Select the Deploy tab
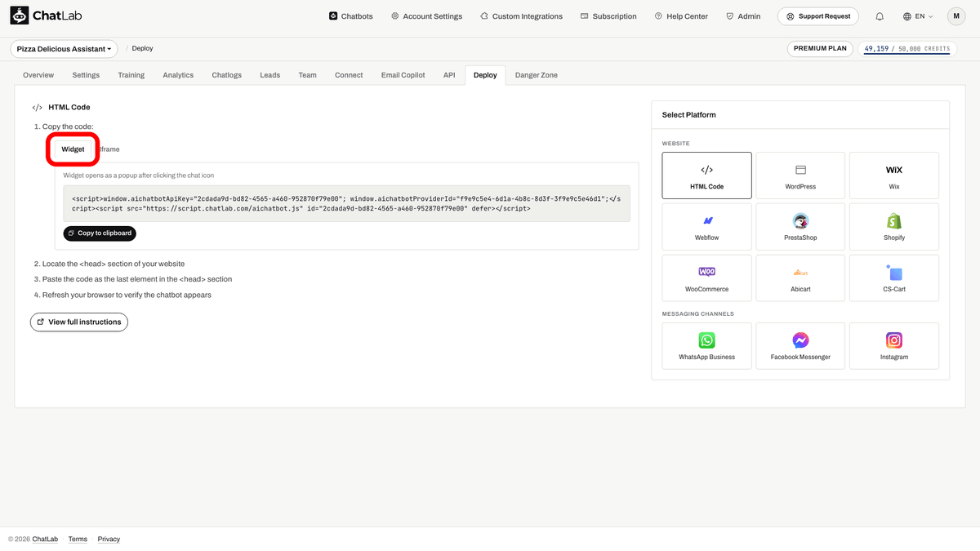This screenshot has width=980, height=551. click(485, 75)
